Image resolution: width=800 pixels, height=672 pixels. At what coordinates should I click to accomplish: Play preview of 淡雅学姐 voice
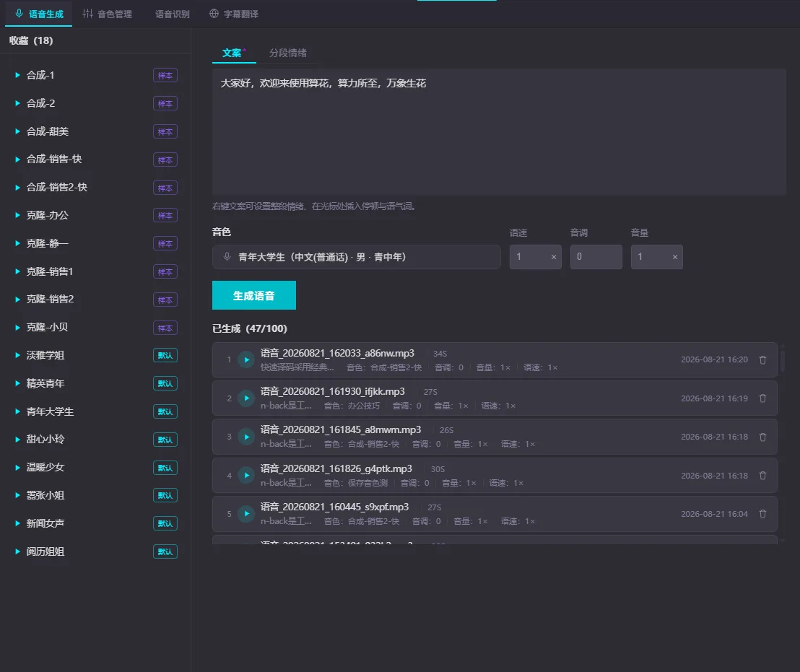tap(17, 355)
